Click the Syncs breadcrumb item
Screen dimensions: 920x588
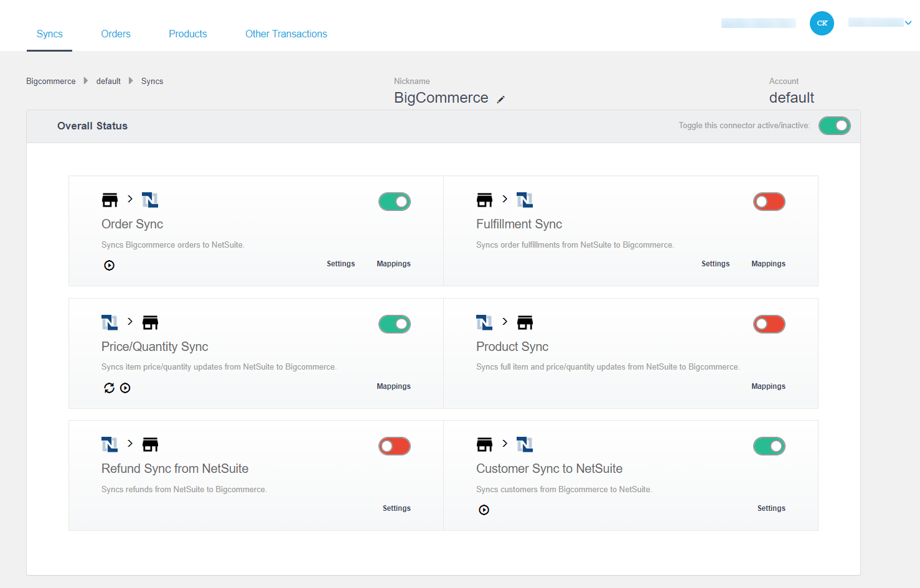(x=152, y=81)
